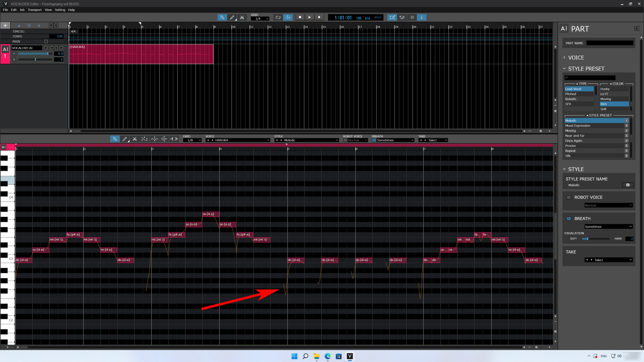Choose the Husky color filter
Screen dimensions: 644x362
[x=605, y=89]
